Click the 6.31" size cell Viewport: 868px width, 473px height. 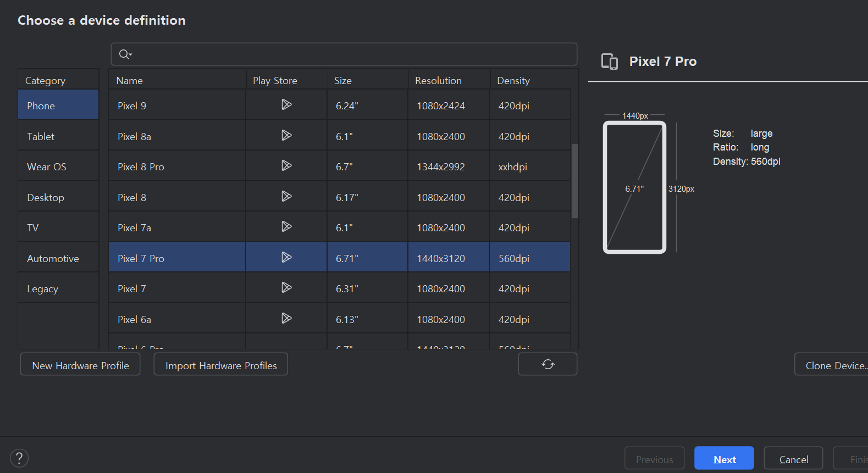coord(368,288)
